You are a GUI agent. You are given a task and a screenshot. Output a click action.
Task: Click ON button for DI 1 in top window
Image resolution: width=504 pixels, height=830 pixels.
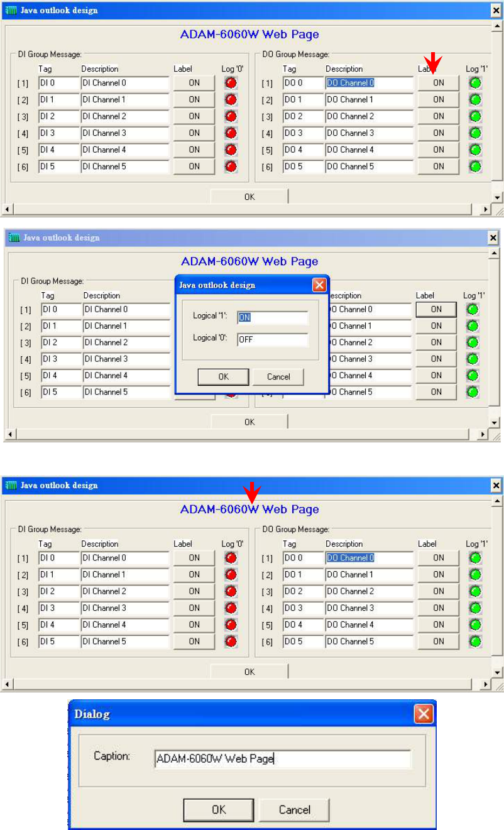tap(194, 99)
